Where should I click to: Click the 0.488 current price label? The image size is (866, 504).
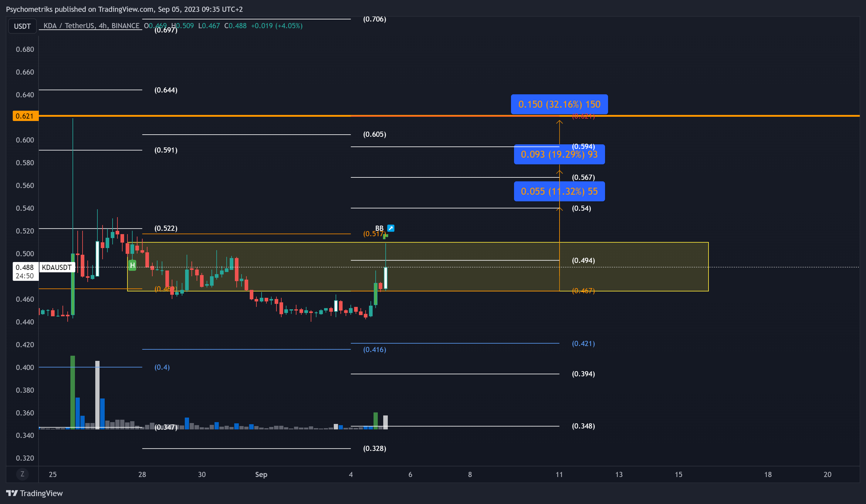25,271
